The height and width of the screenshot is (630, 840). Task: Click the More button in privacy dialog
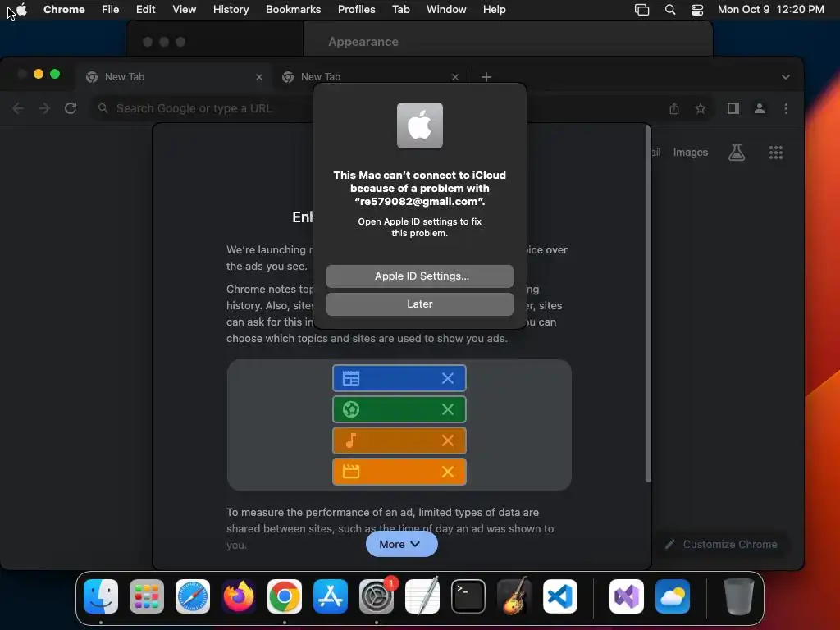click(x=401, y=544)
